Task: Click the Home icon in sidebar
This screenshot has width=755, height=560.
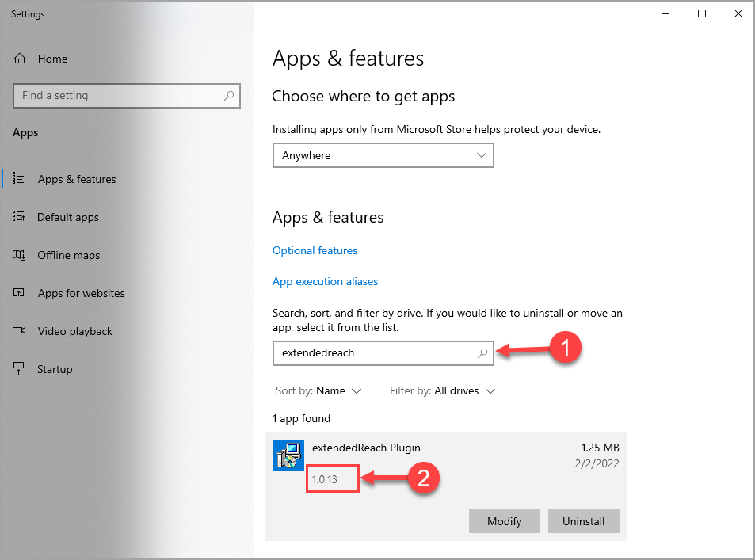Action: point(20,59)
